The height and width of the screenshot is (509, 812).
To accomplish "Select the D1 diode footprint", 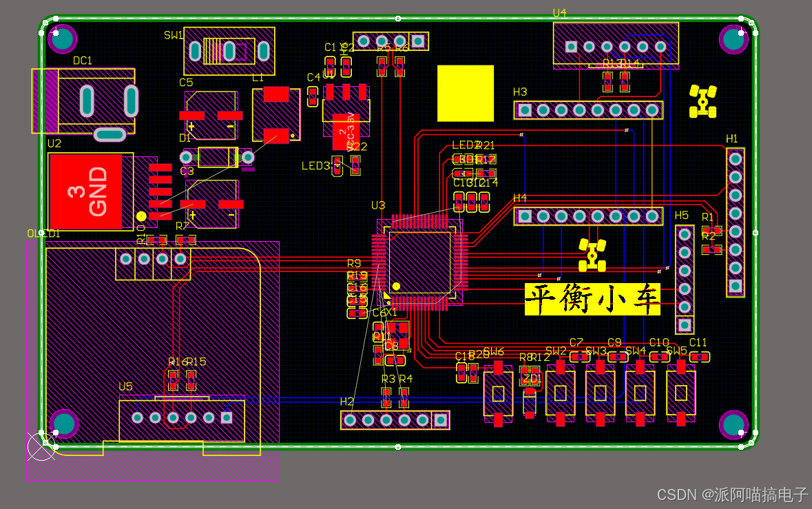I will click(x=218, y=157).
